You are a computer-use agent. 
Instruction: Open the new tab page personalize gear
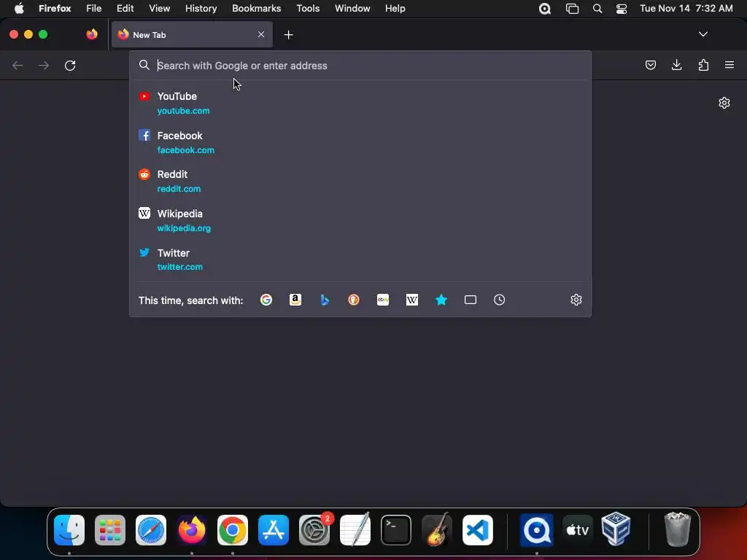pos(724,103)
